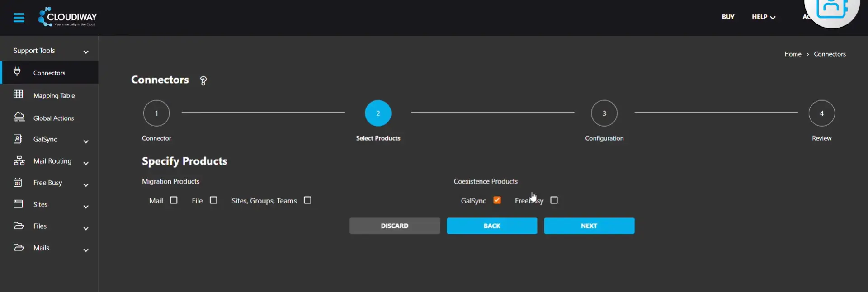Select Global Actions in the sidebar
Image resolution: width=868 pixels, height=292 pixels.
click(49, 118)
